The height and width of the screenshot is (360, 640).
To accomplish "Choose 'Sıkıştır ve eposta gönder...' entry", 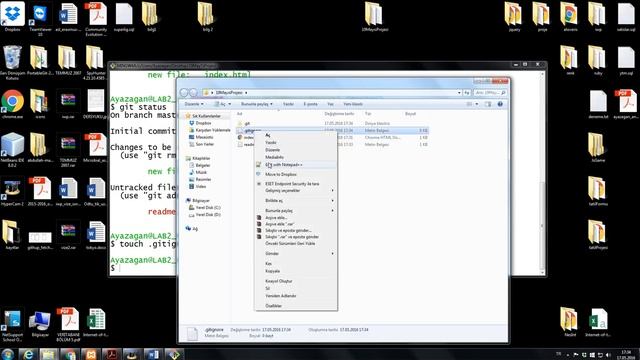I will point(288,231).
